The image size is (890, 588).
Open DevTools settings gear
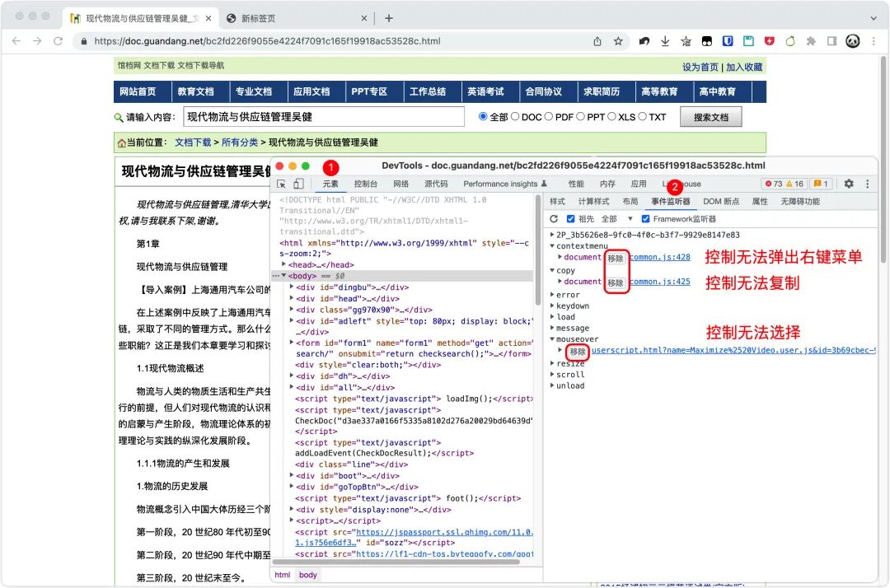point(849,184)
